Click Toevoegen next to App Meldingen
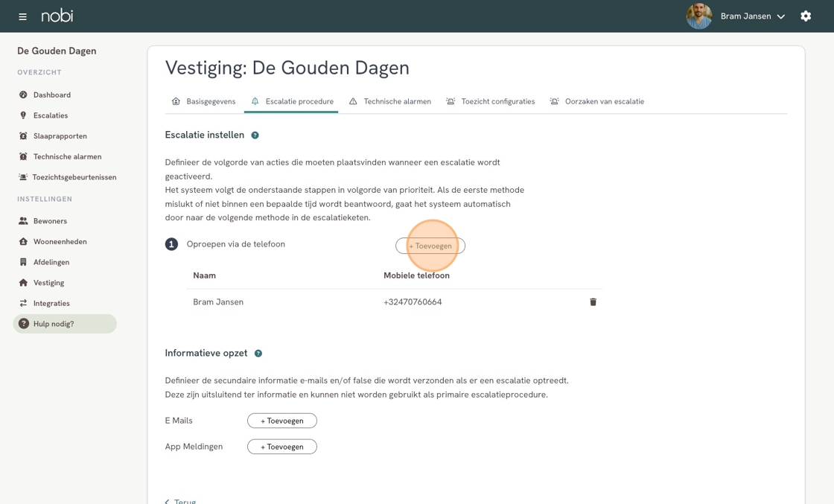This screenshot has width=834, height=504. click(282, 447)
